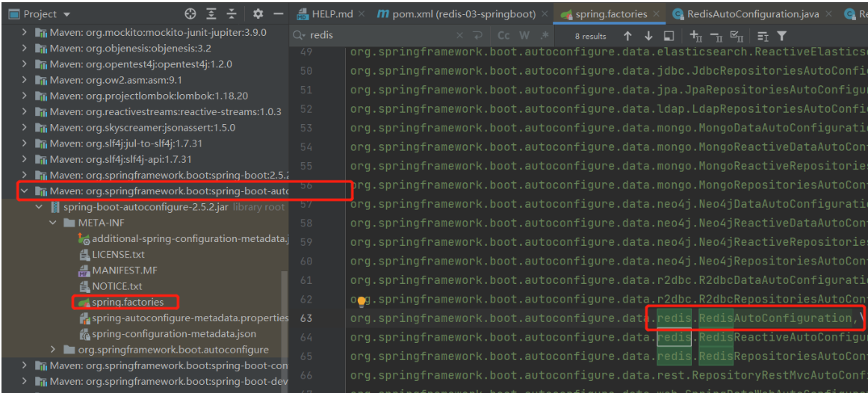The image size is (868, 393).
Task: Click the Neo4jDataAutoConfiguration line 57
Action: [x=608, y=204]
